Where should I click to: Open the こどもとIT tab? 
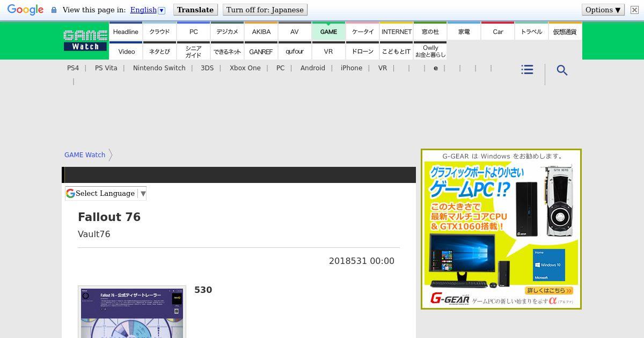[396, 51]
